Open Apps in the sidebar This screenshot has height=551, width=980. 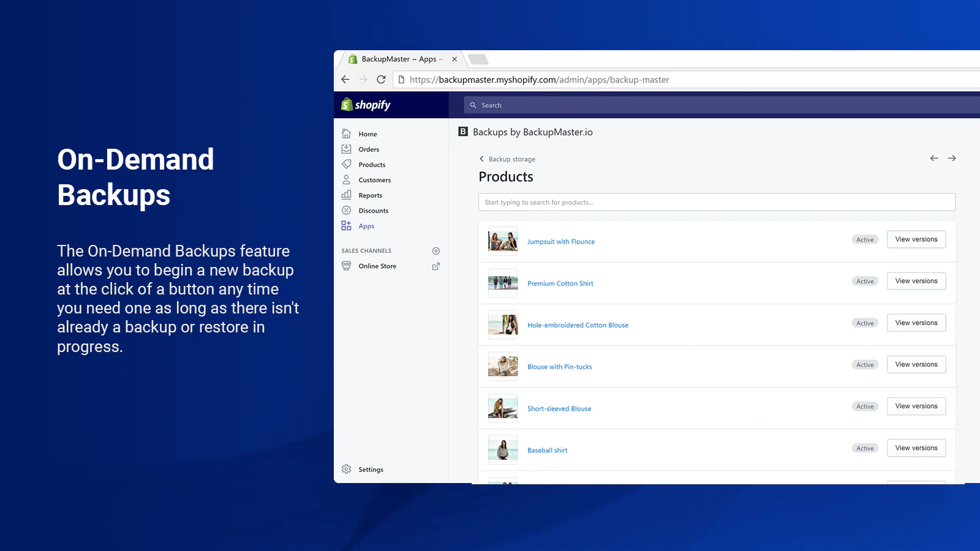366,226
